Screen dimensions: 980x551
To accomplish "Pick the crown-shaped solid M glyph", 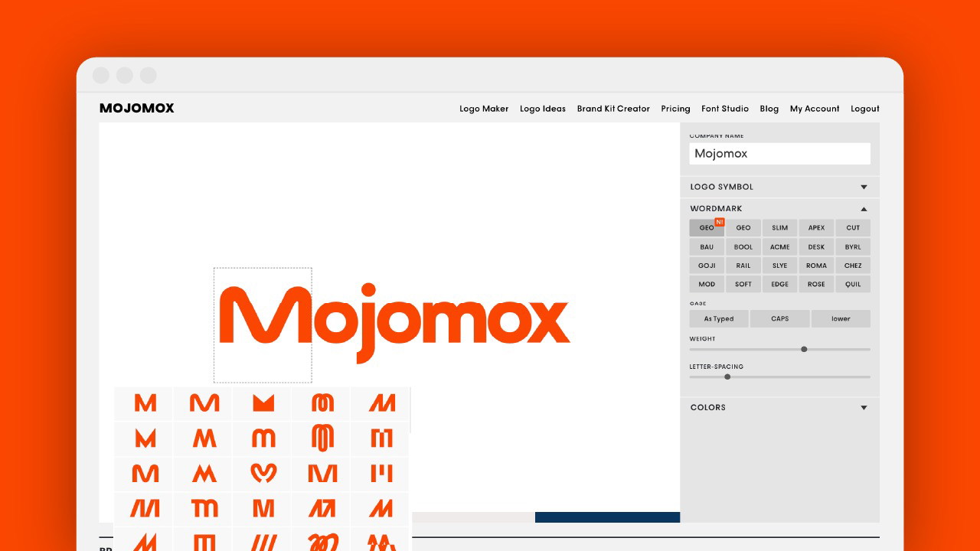I will coord(263,403).
